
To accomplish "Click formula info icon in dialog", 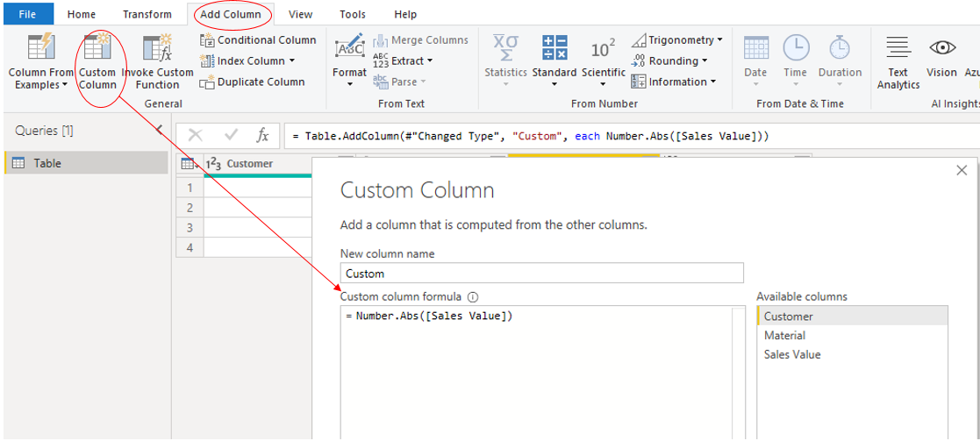I will pyautogui.click(x=473, y=296).
